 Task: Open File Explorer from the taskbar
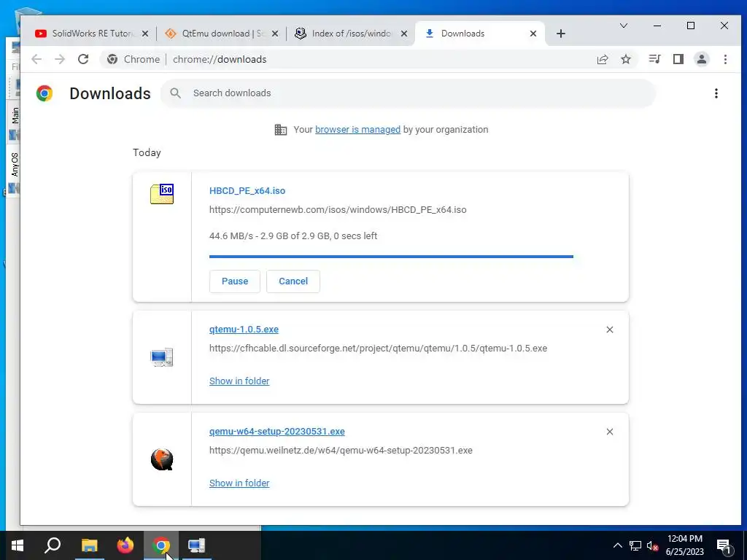pyautogui.click(x=89, y=545)
